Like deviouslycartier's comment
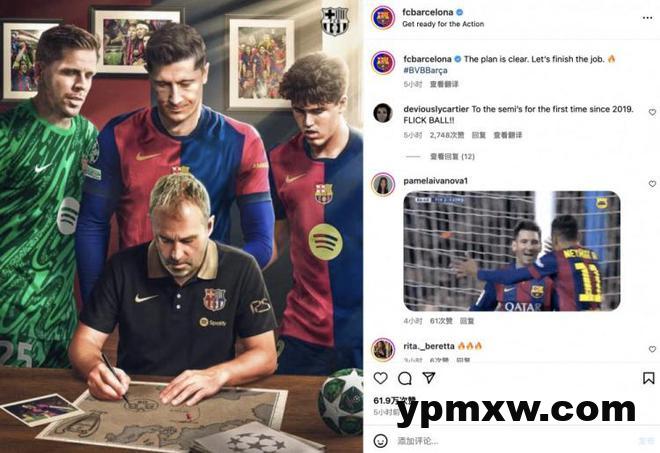 (x=652, y=112)
